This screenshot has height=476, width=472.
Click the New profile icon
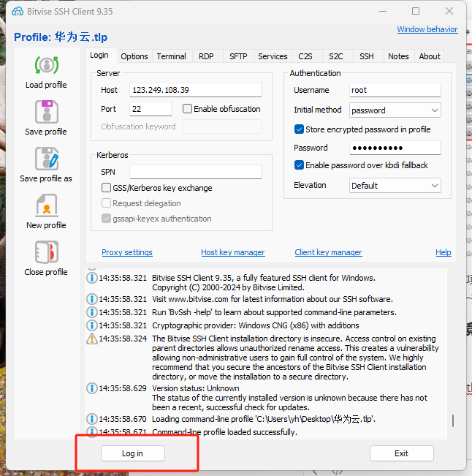(x=46, y=205)
